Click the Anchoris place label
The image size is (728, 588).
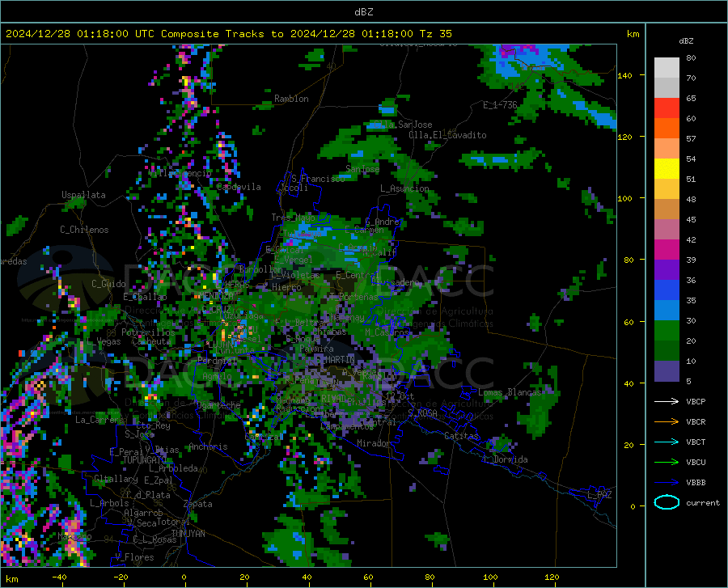click(x=208, y=446)
